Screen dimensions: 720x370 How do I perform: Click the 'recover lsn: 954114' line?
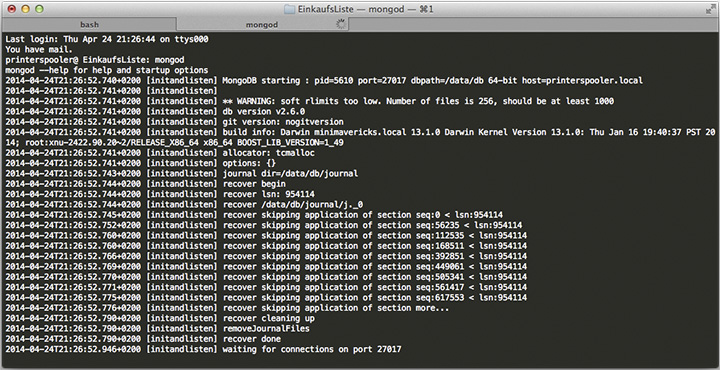[160, 194]
